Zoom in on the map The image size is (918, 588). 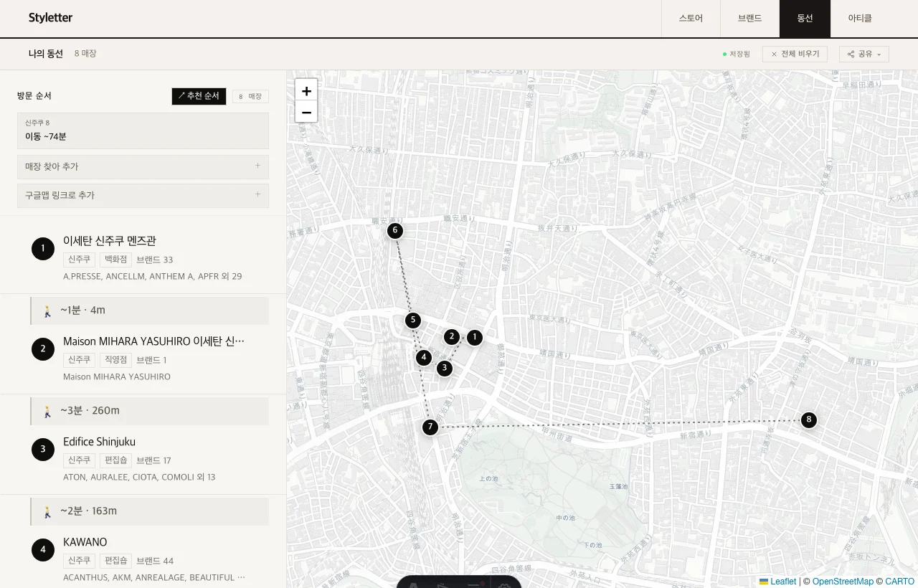tap(306, 90)
